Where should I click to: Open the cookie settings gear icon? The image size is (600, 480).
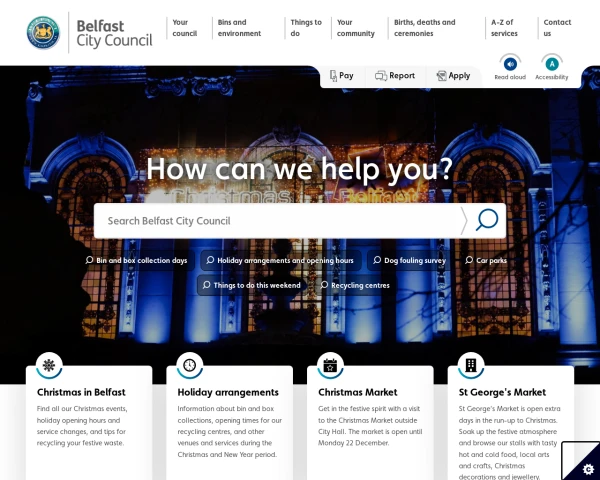click(x=589, y=469)
